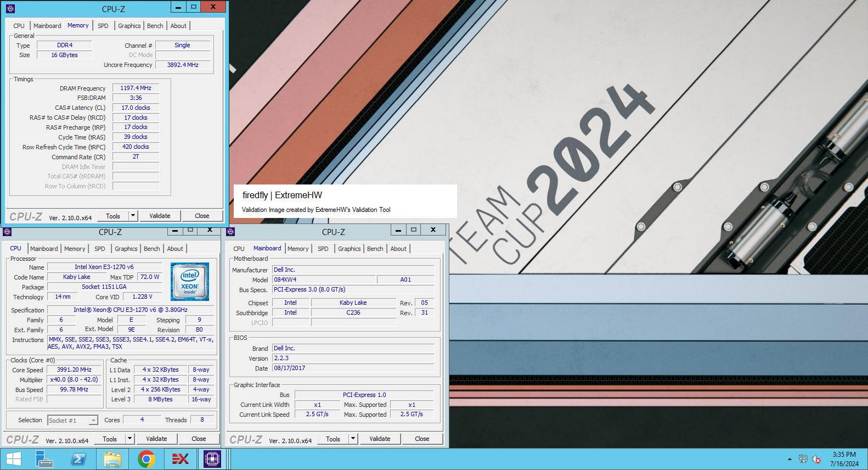868x470 pixels.
Task: Switch to Memory tab in Mainboard window
Action: [x=298, y=249]
